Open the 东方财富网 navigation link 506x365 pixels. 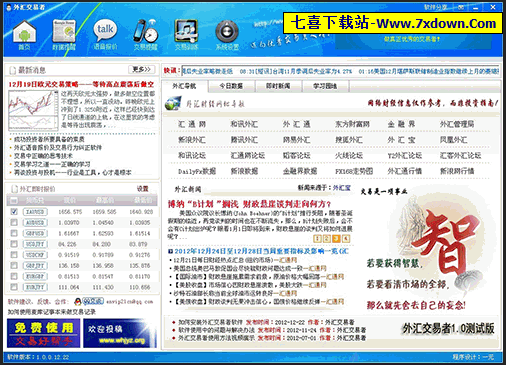pyautogui.click(x=353, y=124)
